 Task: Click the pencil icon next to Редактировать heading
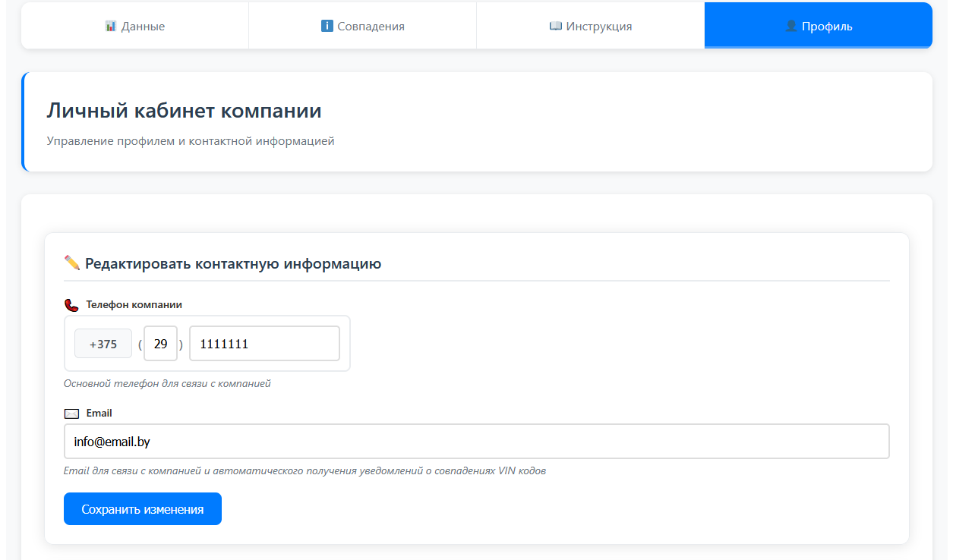point(72,263)
